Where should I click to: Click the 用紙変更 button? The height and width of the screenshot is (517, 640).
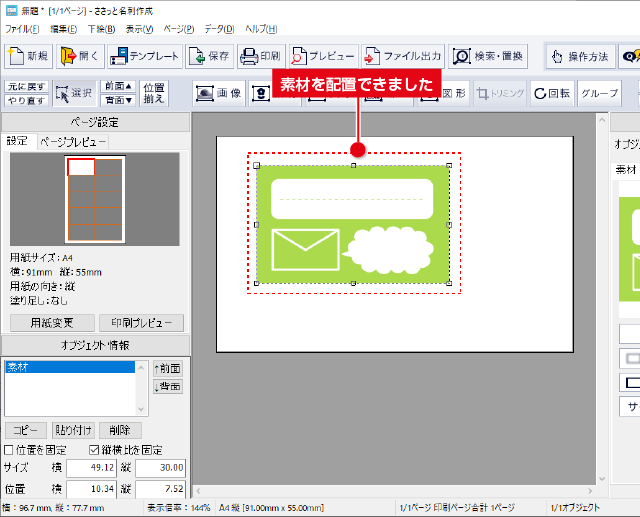pyautogui.click(x=52, y=323)
